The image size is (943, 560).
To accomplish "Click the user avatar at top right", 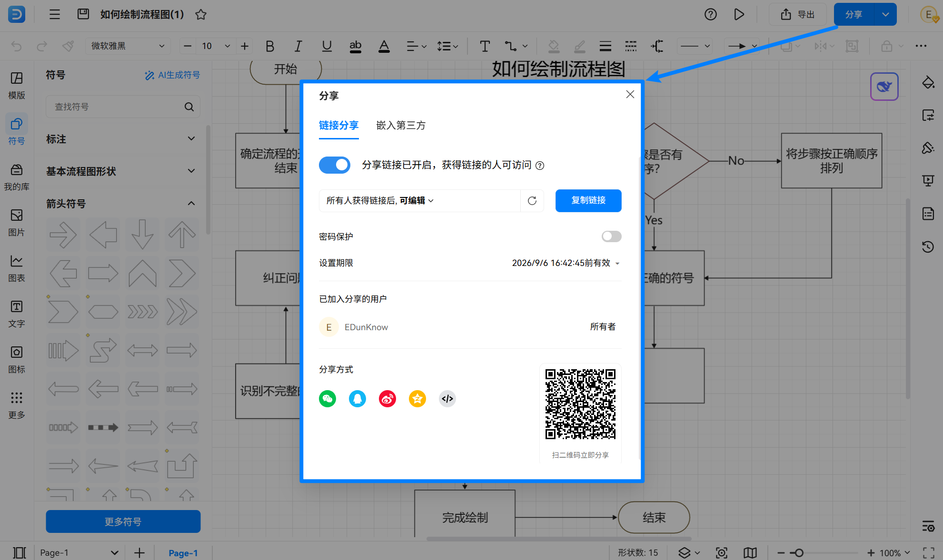I will [929, 14].
